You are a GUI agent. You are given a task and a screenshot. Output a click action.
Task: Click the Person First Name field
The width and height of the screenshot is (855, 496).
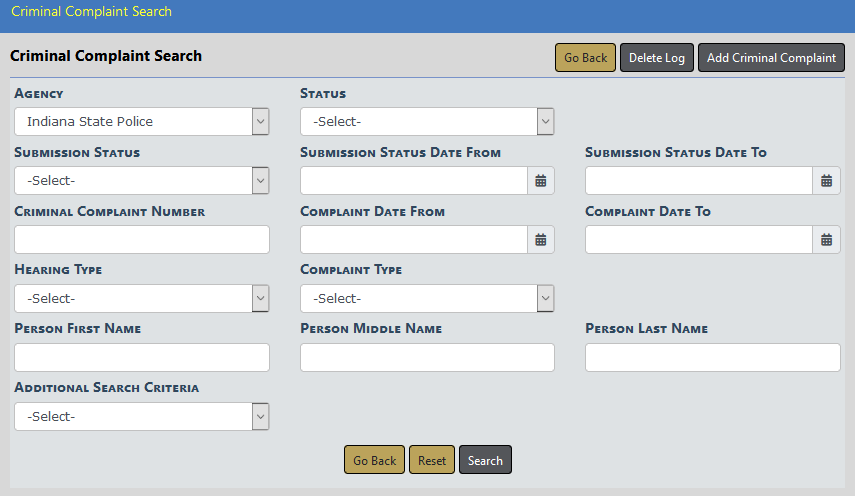click(142, 358)
